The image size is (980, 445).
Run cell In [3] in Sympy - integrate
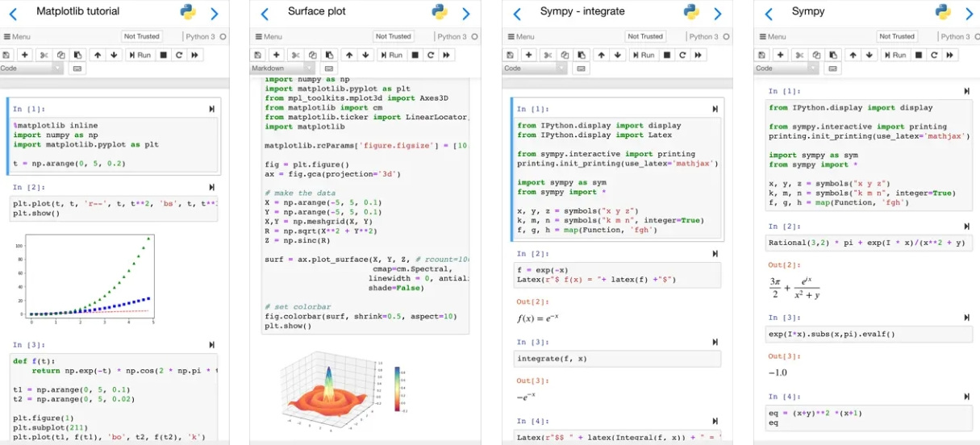click(715, 343)
